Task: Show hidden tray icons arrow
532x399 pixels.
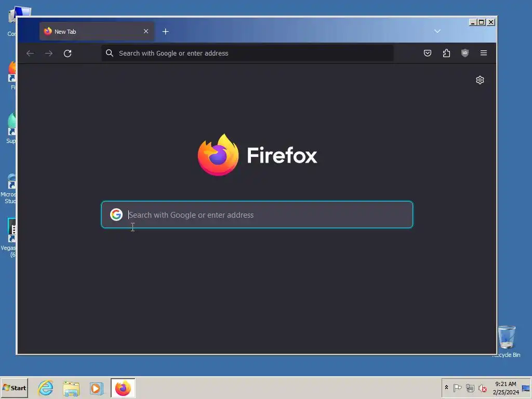Action: coord(446,388)
